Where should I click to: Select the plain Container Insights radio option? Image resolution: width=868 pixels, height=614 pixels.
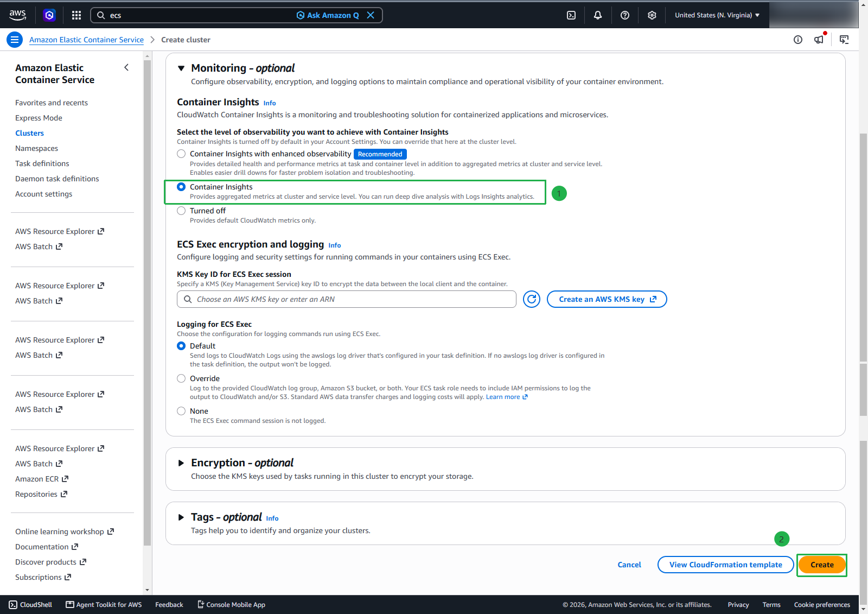click(181, 187)
